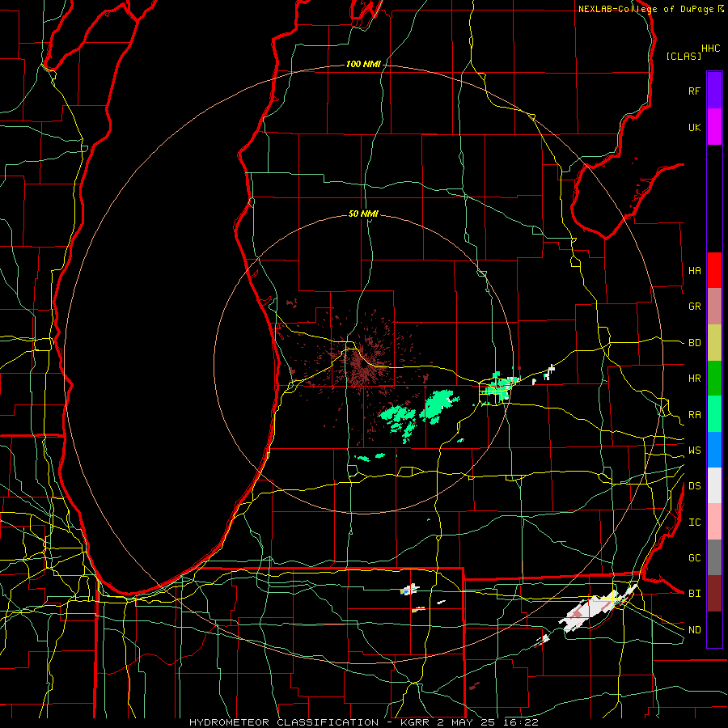Click the 'UK' legend label
Screen dimensions: 728x728
pos(694,128)
